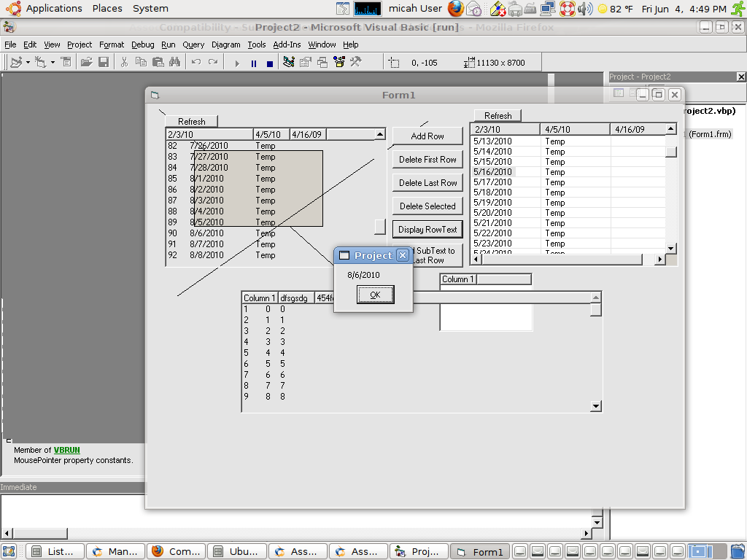Viewport: 747px width, 560px height.
Task: Dismiss the dialog with the OK button
Action: coord(374,295)
